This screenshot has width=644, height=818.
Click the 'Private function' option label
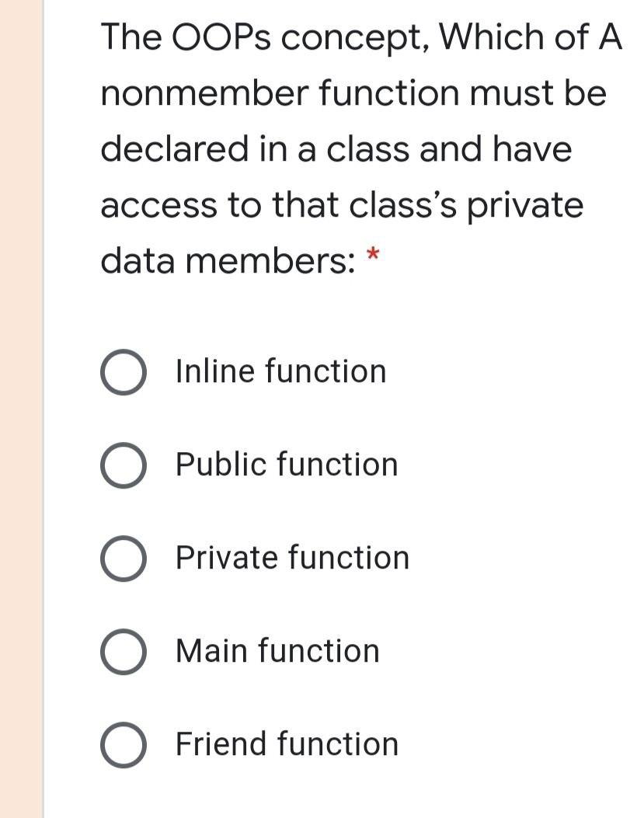tap(292, 557)
